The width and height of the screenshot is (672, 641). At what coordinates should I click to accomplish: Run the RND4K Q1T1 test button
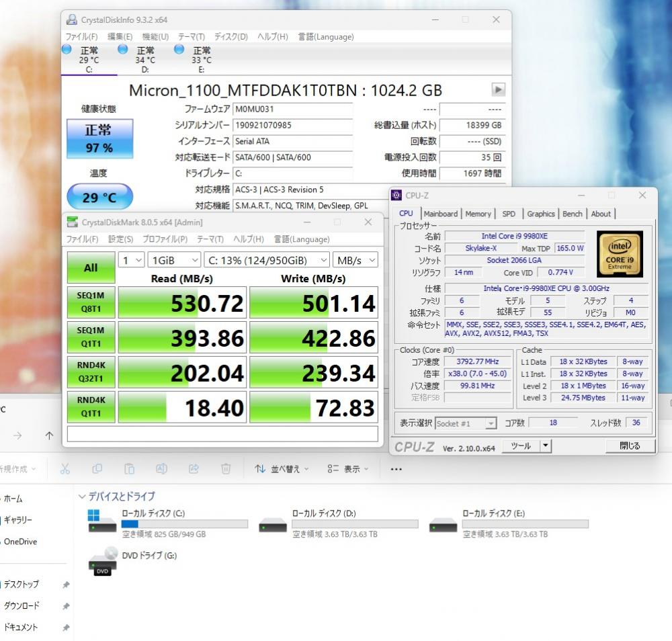coord(91,407)
